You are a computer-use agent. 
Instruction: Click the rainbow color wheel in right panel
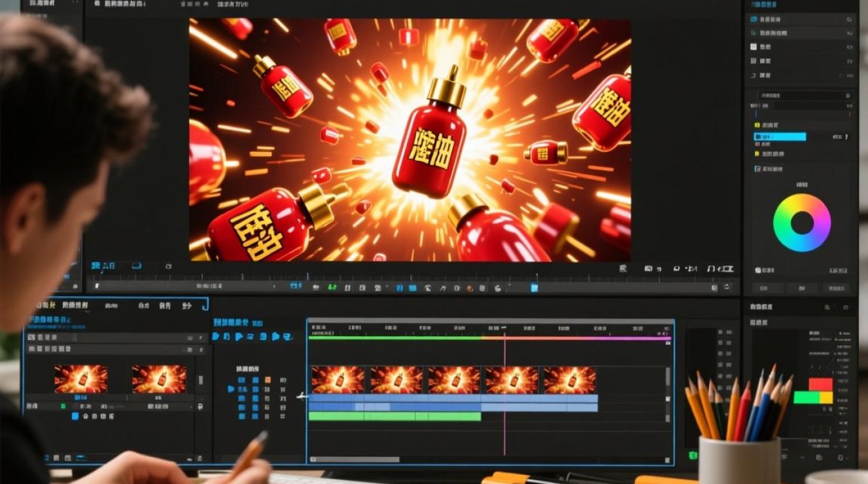tap(801, 223)
